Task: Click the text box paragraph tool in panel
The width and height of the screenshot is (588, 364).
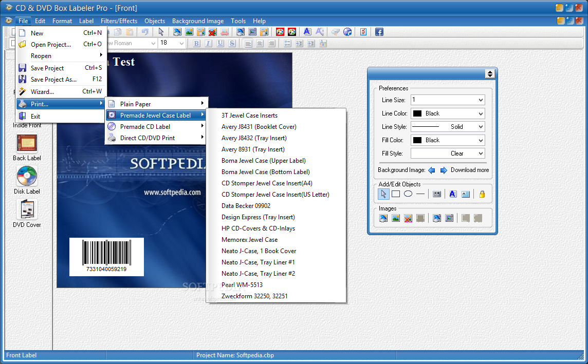Action: [x=465, y=194]
